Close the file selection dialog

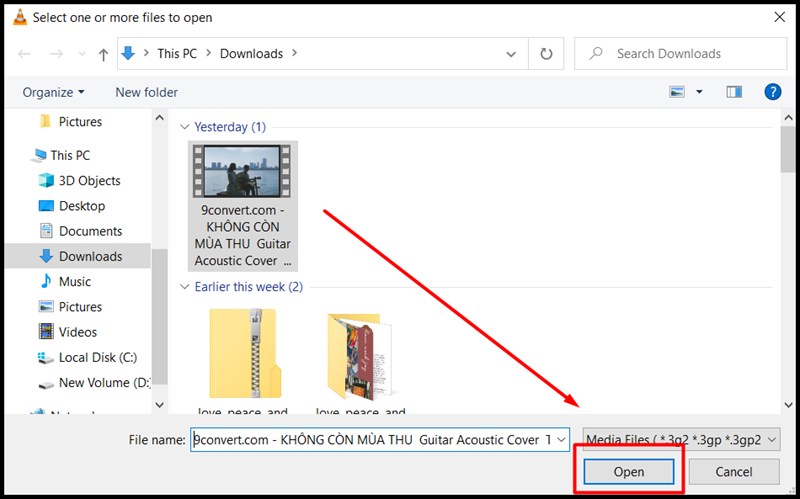click(779, 17)
